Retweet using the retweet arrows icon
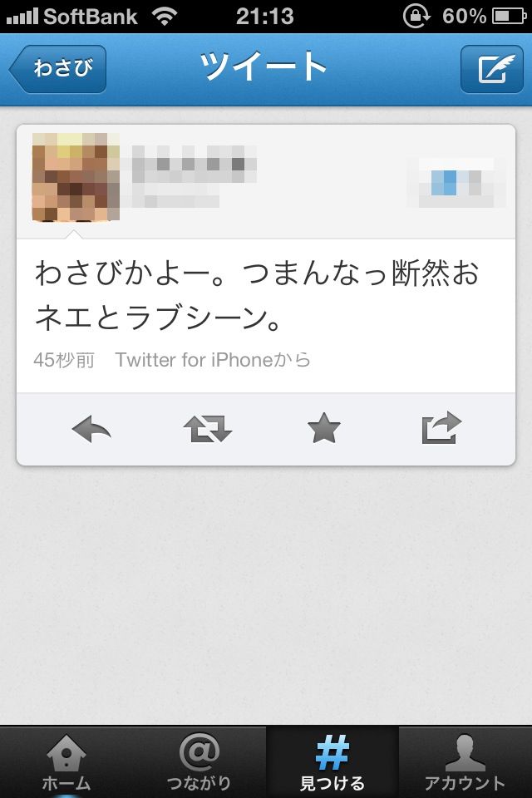532x798 pixels. tap(208, 429)
